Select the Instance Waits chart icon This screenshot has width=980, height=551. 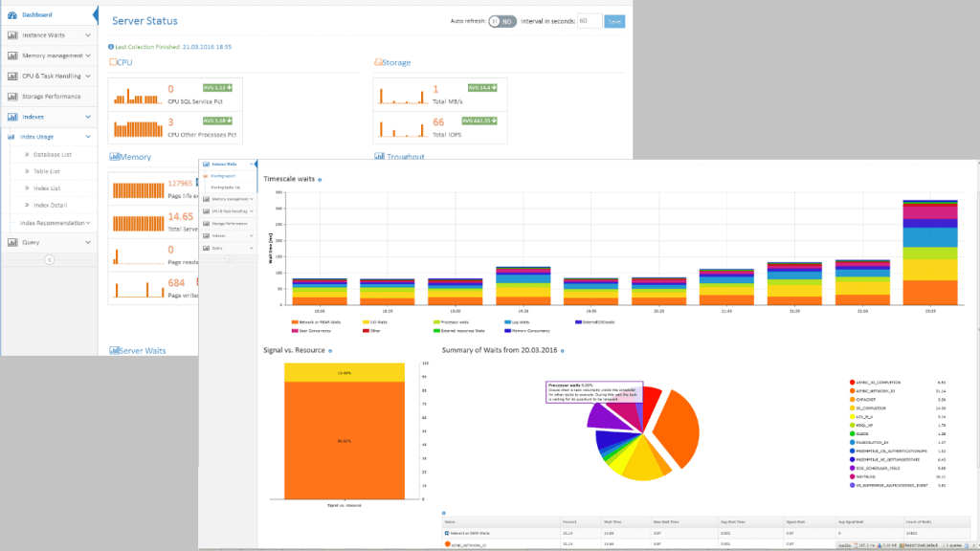click(x=12, y=33)
